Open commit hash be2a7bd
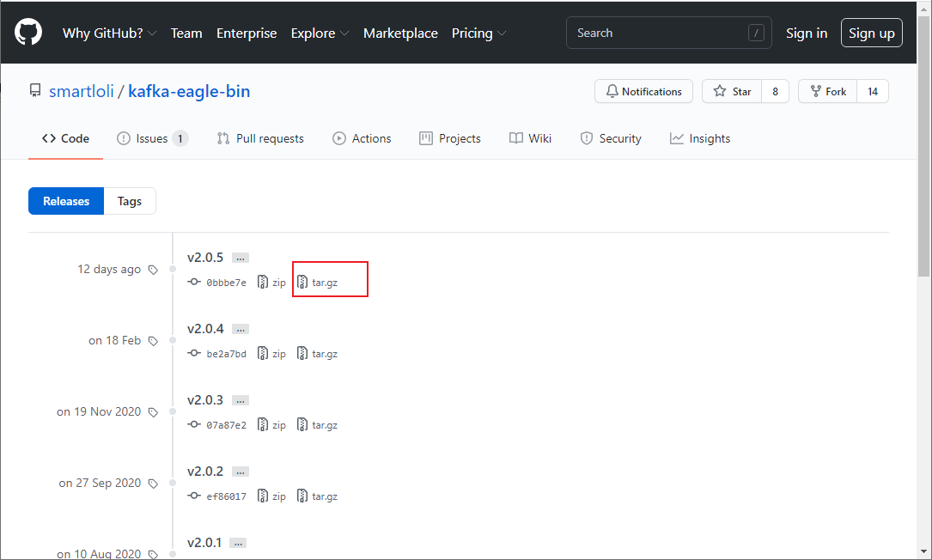The width and height of the screenshot is (932, 560). pyautogui.click(x=226, y=354)
